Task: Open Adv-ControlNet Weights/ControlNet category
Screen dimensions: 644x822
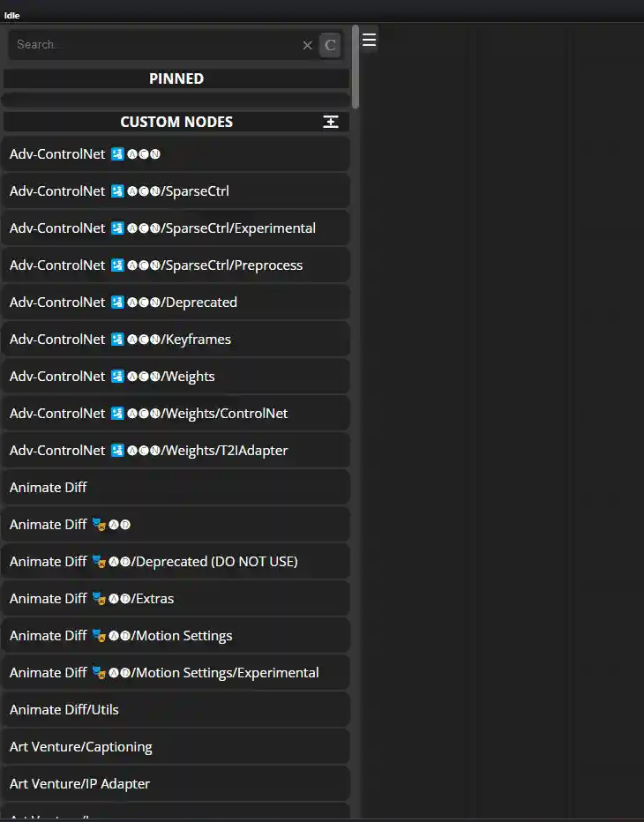Action: click(176, 414)
